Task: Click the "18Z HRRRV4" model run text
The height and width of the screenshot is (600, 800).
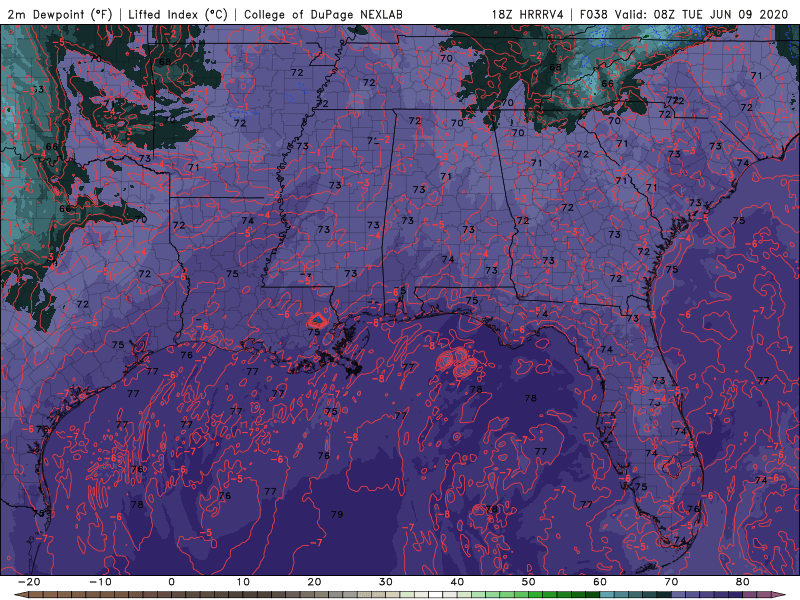Action: click(528, 14)
